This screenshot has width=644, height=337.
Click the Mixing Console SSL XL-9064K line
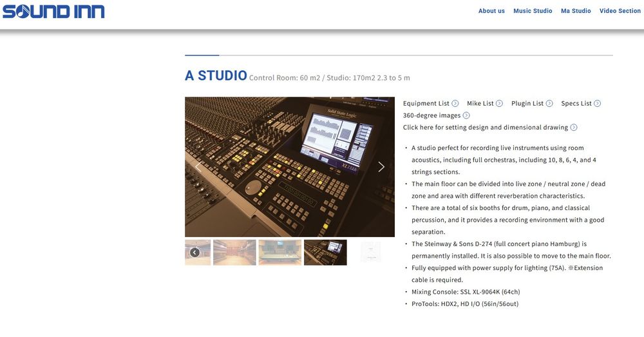tap(466, 292)
